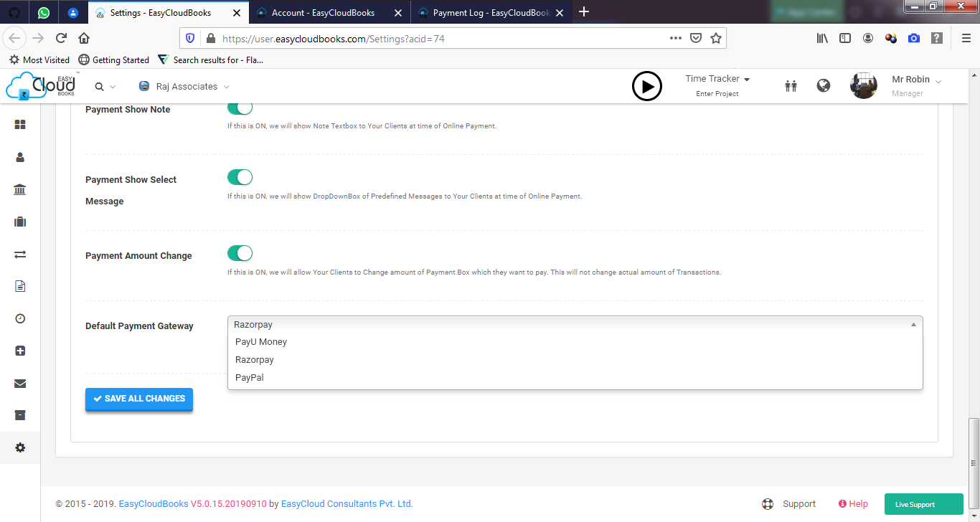The width and height of the screenshot is (980, 522).
Task: Open the transfer arrows icon in sidebar
Action: [x=20, y=254]
